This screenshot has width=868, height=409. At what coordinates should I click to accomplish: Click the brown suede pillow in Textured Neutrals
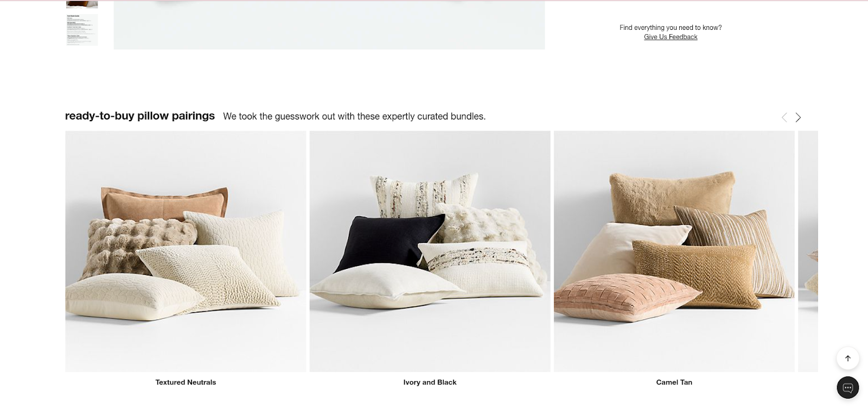[164, 204]
